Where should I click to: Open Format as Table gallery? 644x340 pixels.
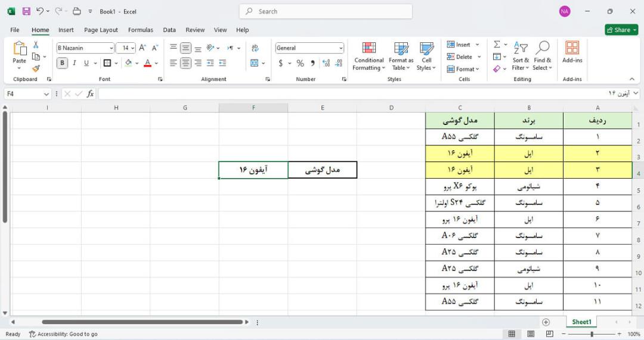pos(401,56)
